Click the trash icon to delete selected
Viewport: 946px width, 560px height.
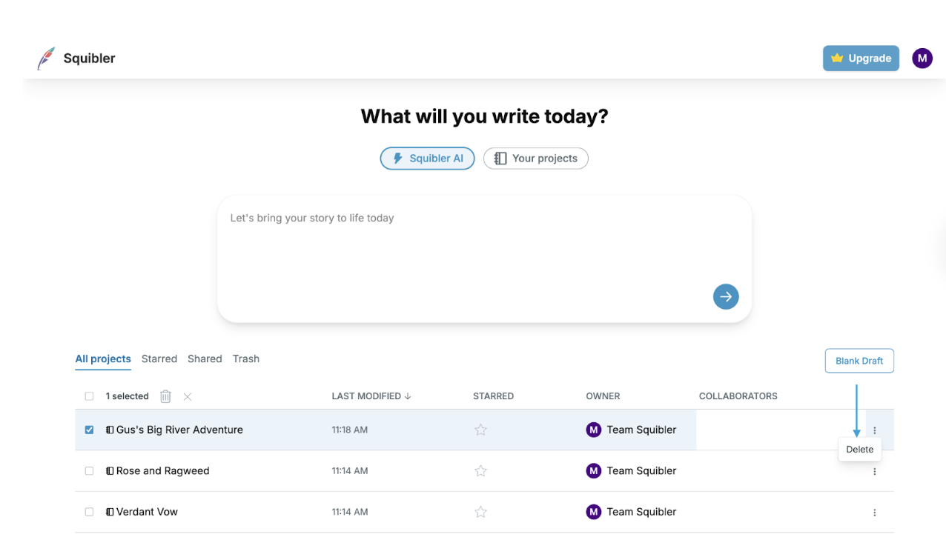[165, 396]
